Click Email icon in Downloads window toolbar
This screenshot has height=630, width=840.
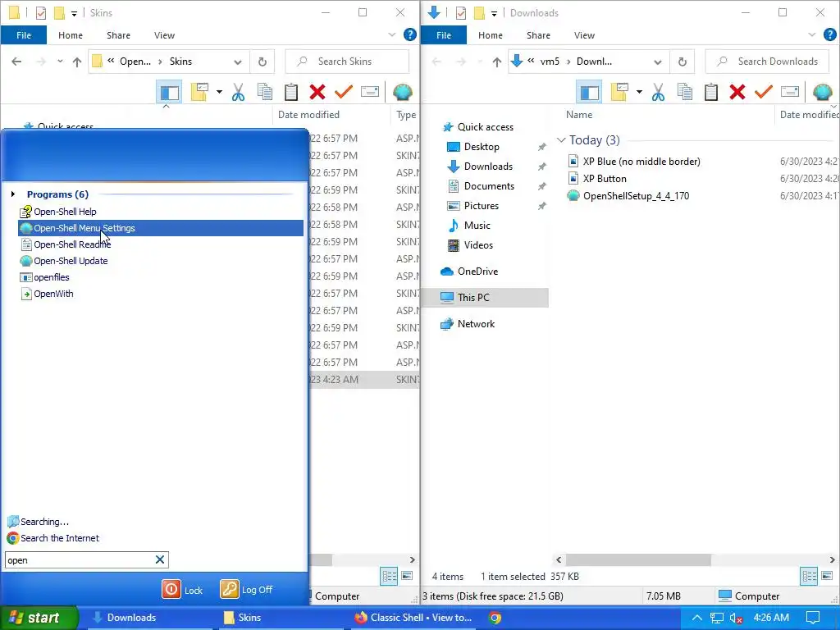tap(790, 92)
